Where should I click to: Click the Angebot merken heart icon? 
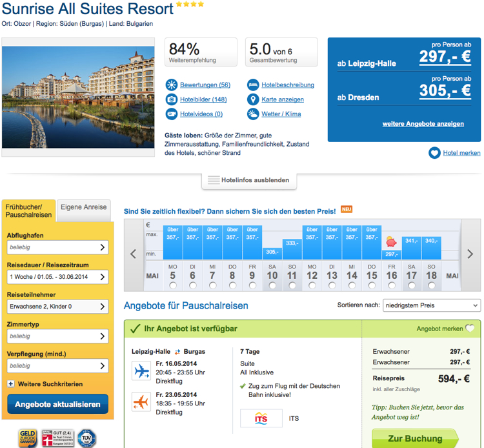(x=470, y=328)
